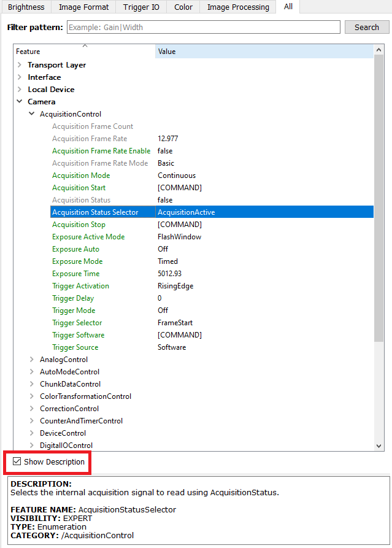The width and height of the screenshot is (392, 548).
Task: Open the Image Format tab
Action: pos(83,7)
